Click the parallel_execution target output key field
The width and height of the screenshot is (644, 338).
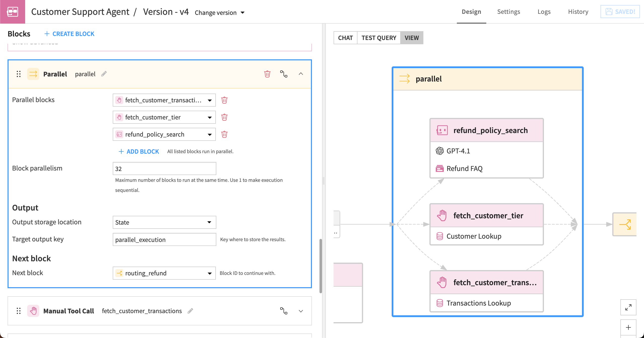click(x=164, y=239)
